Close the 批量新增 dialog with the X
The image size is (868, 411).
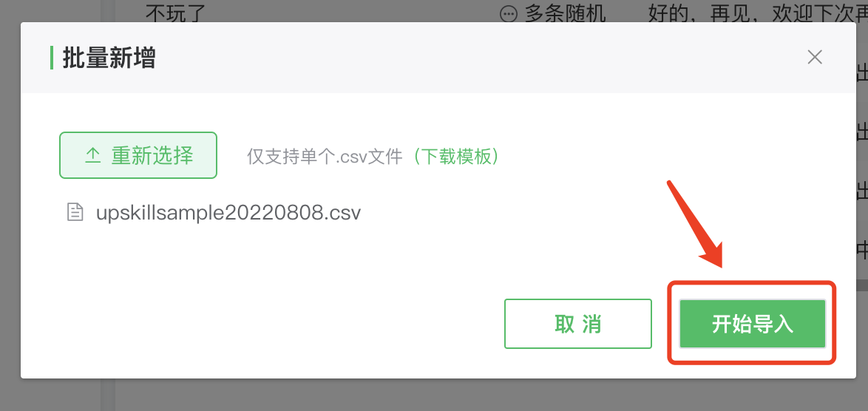tap(814, 57)
